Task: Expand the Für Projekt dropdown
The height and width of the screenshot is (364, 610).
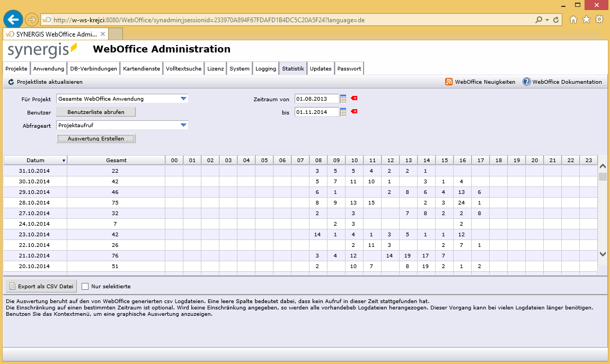Action: 183,99
